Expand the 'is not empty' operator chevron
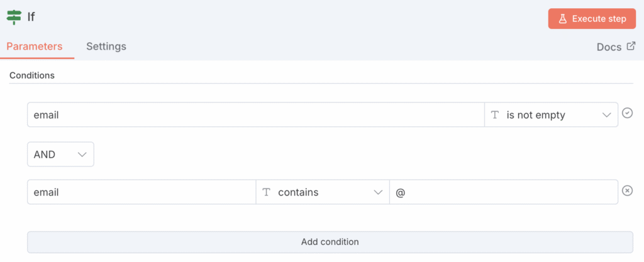Image resolution: width=644 pixels, height=262 pixels. (x=607, y=115)
